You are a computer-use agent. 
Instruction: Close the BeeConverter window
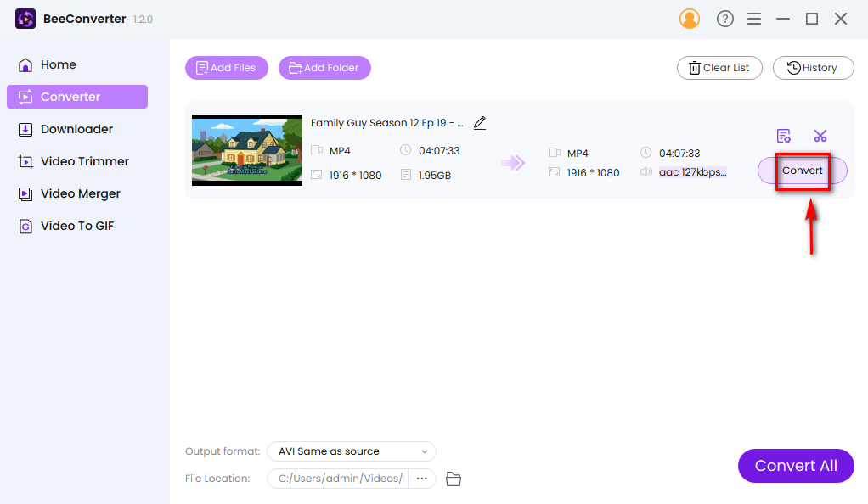(x=840, y=19)
